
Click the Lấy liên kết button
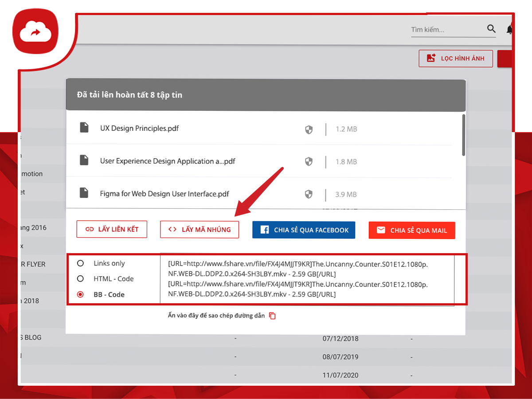pos(112,229)
